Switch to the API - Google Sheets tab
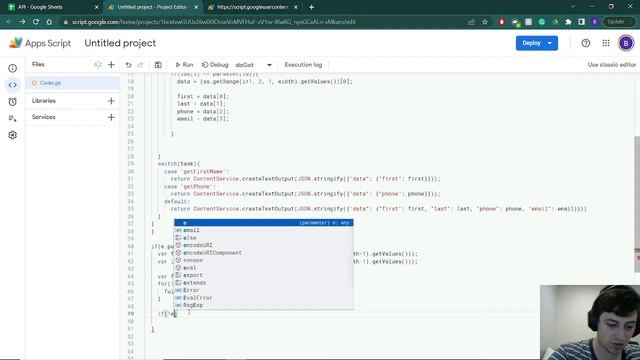The height and width of the screenshot is (360, 640). [52, 7]
